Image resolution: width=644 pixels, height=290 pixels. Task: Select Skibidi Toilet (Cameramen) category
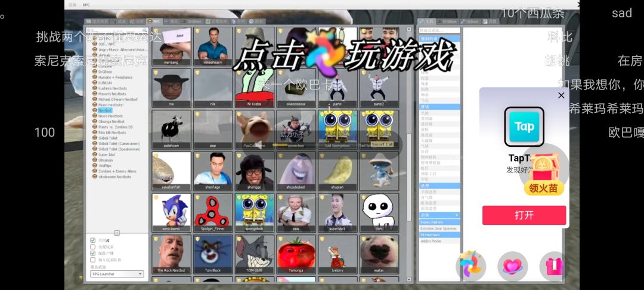(119, 144)
